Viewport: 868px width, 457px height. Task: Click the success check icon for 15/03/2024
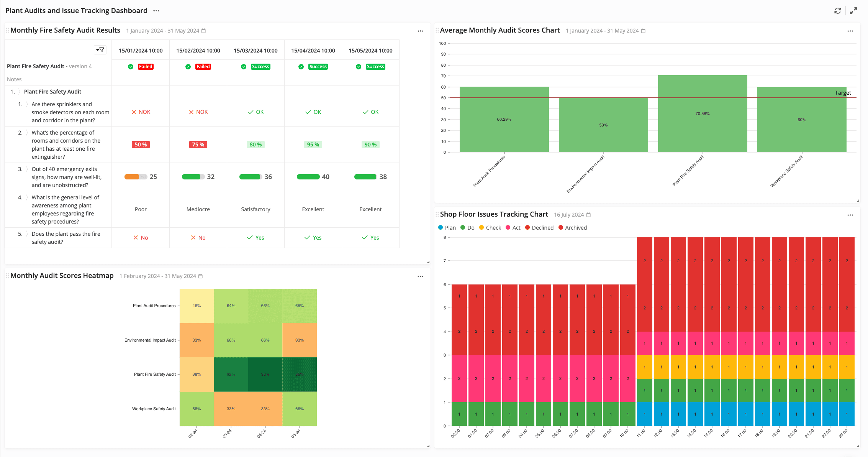coord(244,66)
